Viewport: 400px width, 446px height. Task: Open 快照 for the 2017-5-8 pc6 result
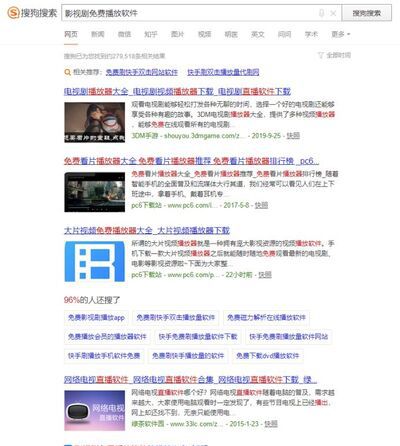coord(261,205)
